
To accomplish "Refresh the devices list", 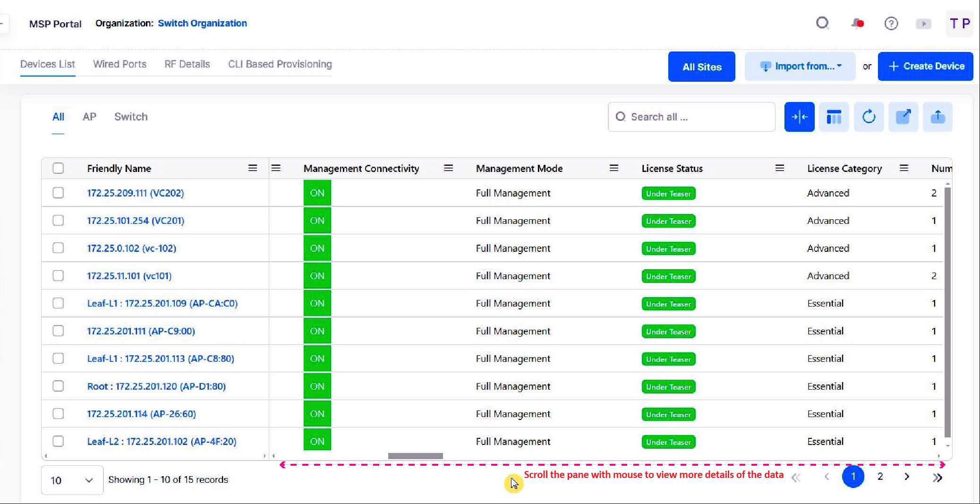I will pyautogui.click(x=869, y=117).
